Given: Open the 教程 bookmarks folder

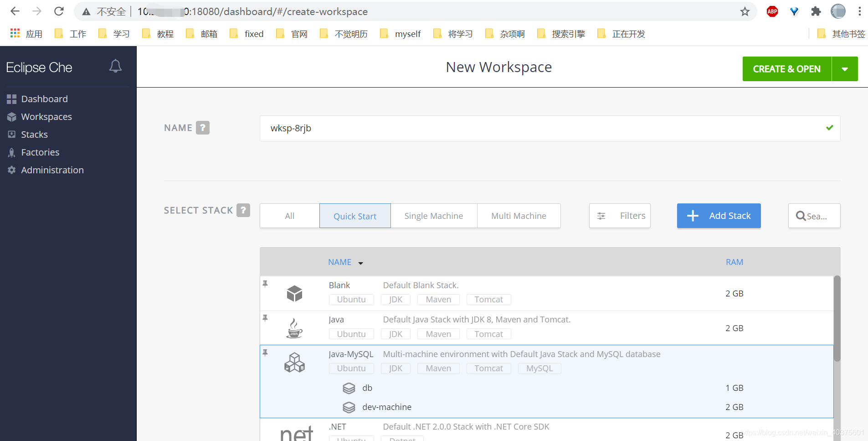Looking at the screenshot, I should (x=158, y=34).
